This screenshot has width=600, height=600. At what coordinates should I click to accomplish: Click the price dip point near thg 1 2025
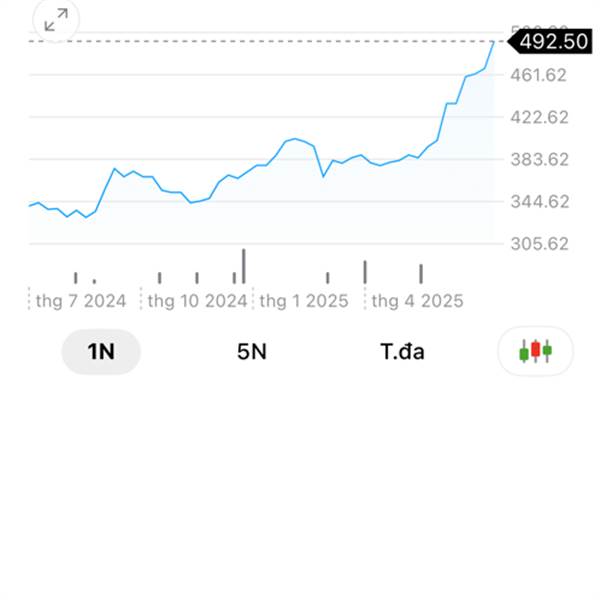(x=323, y=176)
